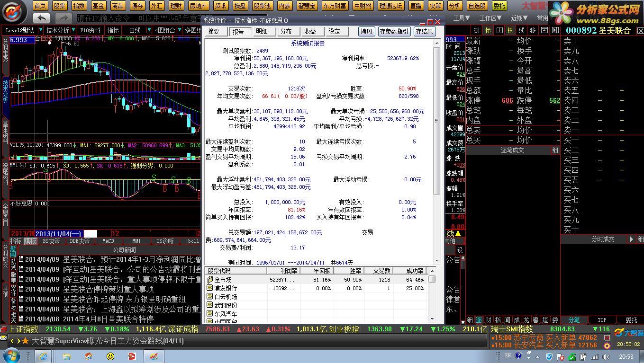The image size is (644, 363).
Task: Select the 分笔 tab at bottom right
Action: pos(574,320)
